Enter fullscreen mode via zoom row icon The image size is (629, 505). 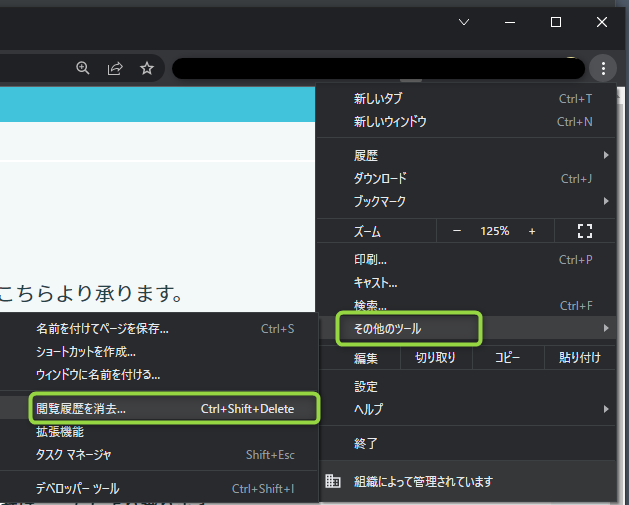(x=584, y=231)
